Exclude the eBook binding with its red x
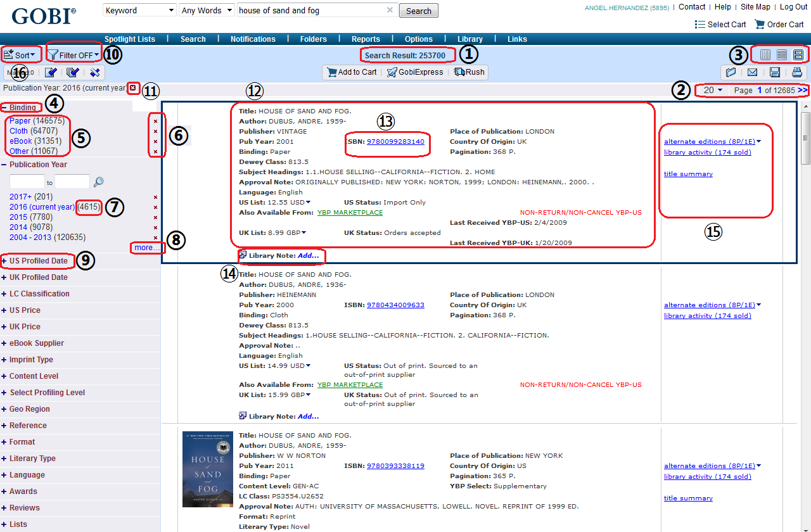The width and height of the screenshot is (811, 532). pos(155,141)
